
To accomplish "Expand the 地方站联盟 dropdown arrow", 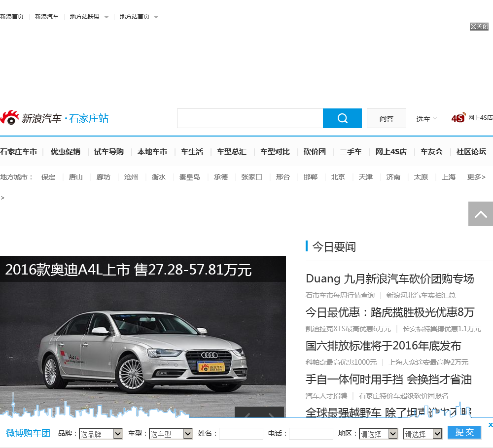I will [x=106, y=17].
